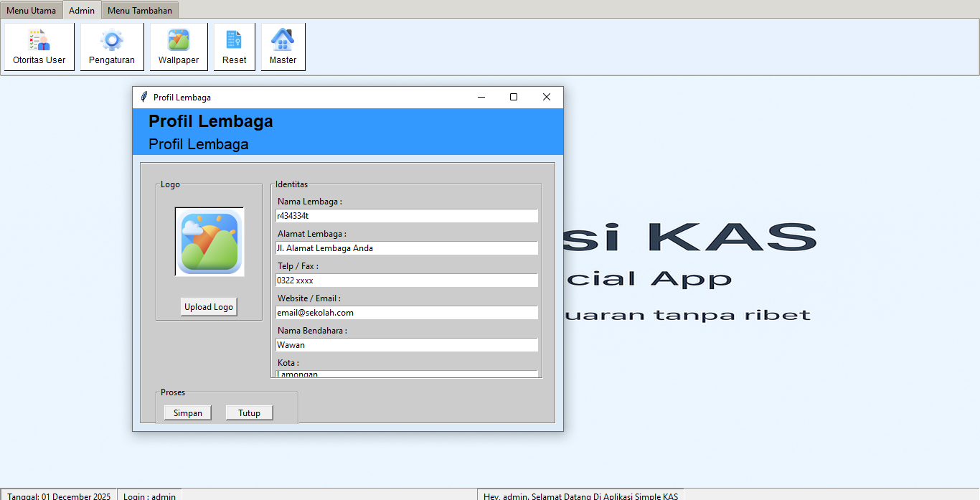
Task: Switch to the Menu Utama tab
Action: [x=32, y=10]
